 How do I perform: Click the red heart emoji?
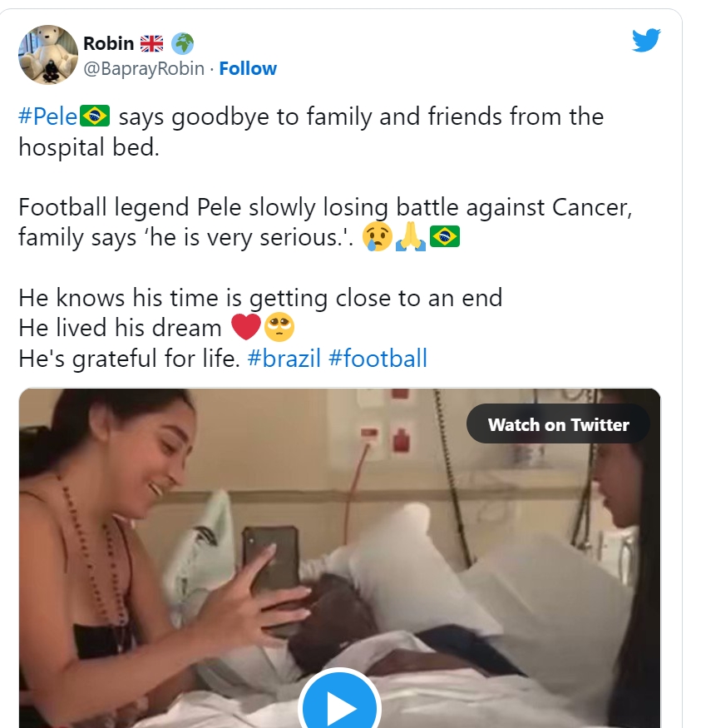245,328
